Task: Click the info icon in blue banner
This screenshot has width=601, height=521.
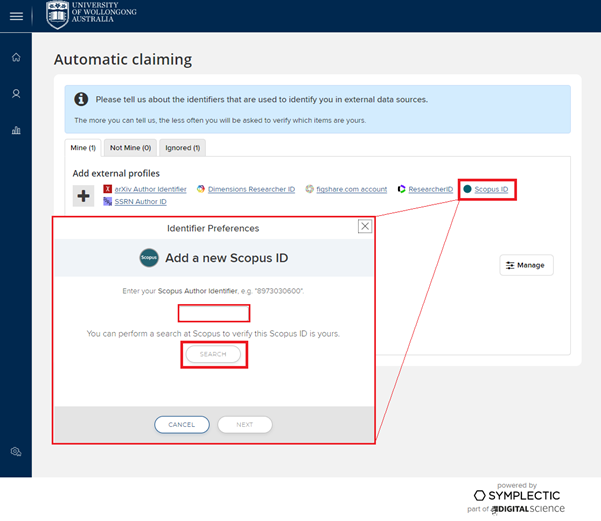Action: [81, 99]
